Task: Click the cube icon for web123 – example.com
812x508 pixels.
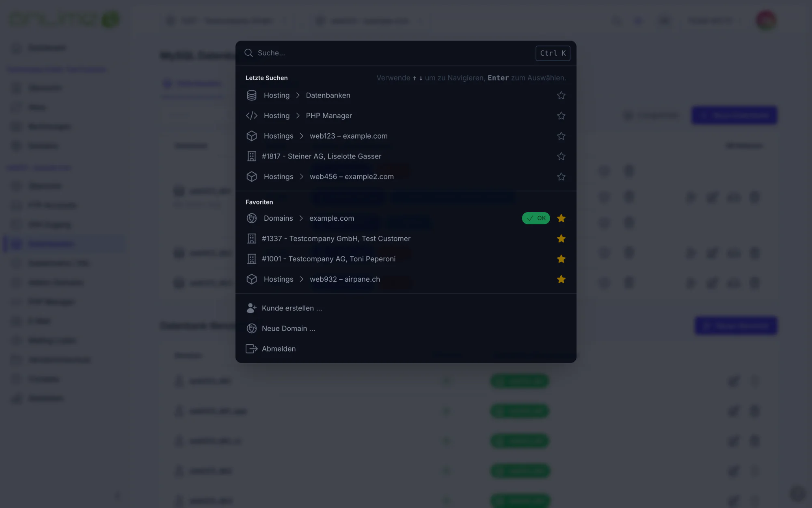Action: coord(252,136)
